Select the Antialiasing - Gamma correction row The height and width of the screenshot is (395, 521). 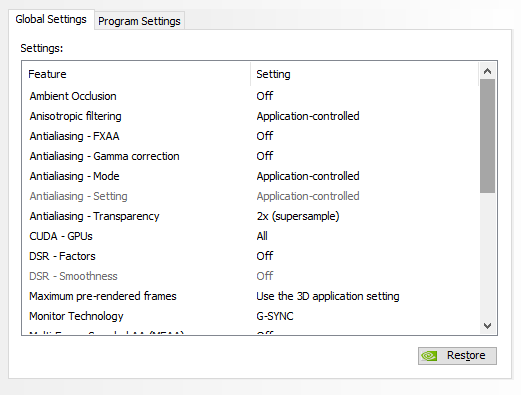[x=251, y=156]
